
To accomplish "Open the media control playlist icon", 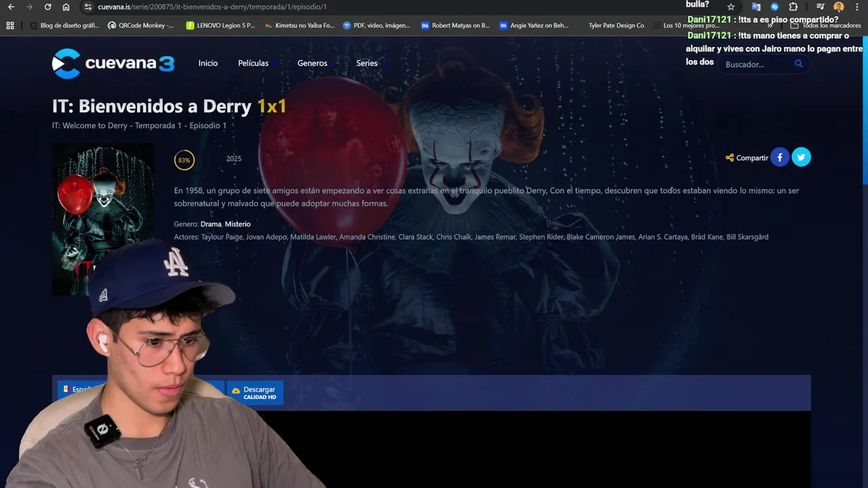I will coord(820,7).
